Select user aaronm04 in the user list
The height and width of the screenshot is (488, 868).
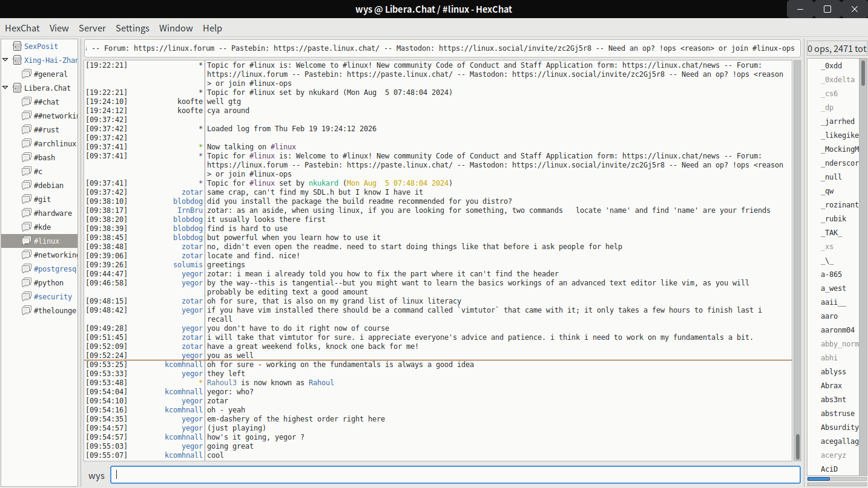(837, 330)
